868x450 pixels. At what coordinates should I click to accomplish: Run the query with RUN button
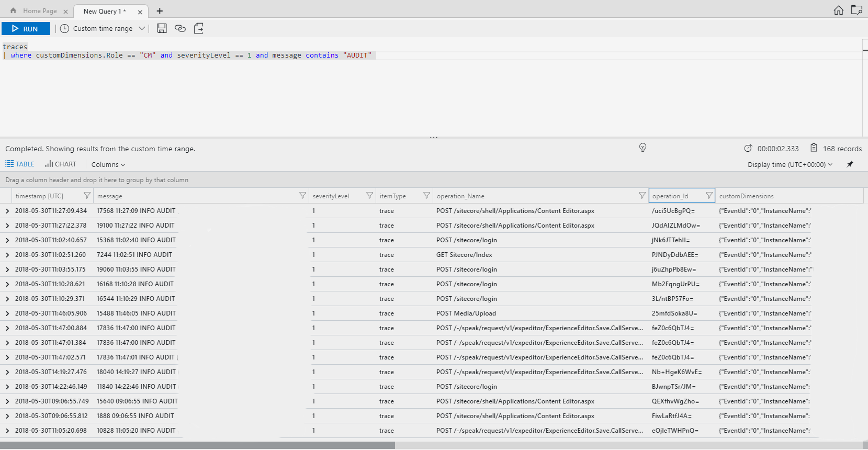26,29
